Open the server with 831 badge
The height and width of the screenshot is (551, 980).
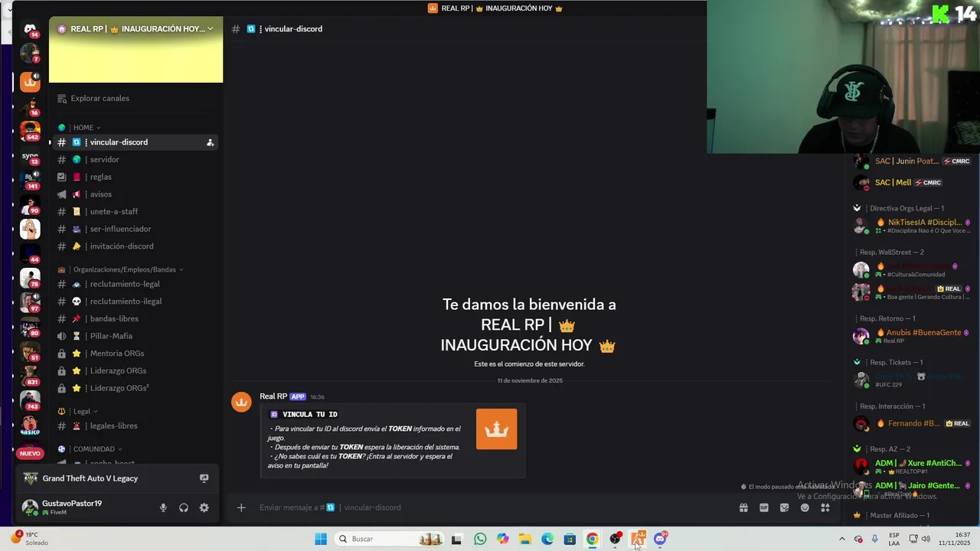[30, 375]
